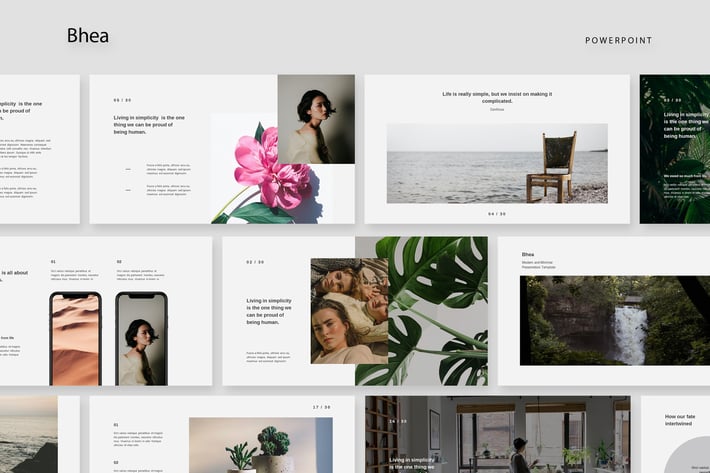Image resolution: width=710 pixels, height=473 pixels.
Task: Click the POWERPOINT label
Action: click(x=619, y=40)
